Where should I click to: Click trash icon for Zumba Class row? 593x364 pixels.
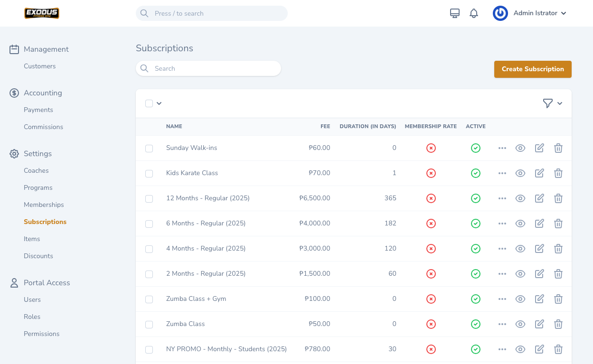pyautogui.click(x=558, y=324)
